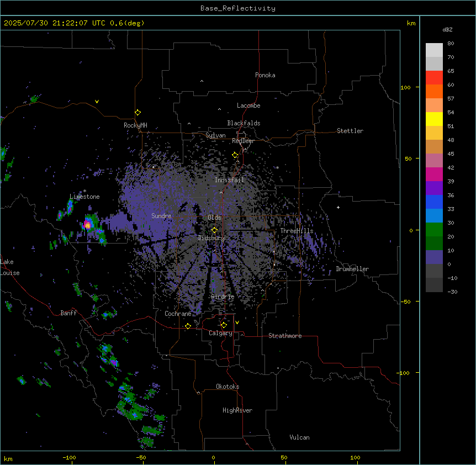Click the yellow V marker northwest of RockyMH
The image size is (476, 465).
(97, 102)
